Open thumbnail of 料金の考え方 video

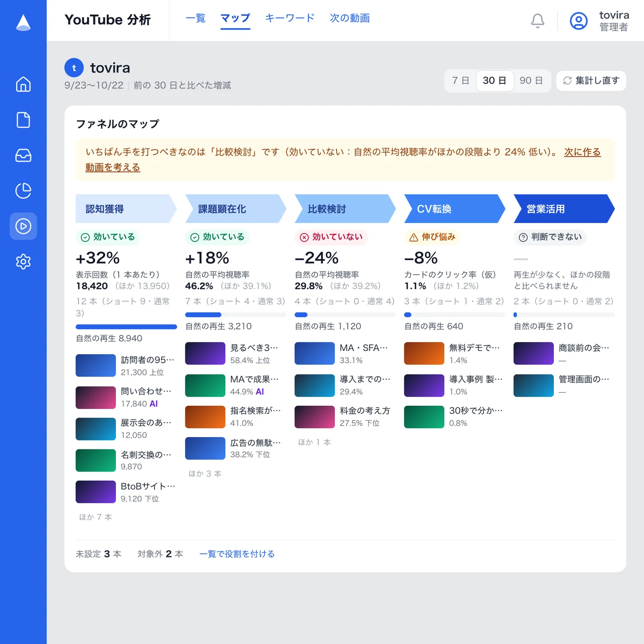tap(315, 417)
